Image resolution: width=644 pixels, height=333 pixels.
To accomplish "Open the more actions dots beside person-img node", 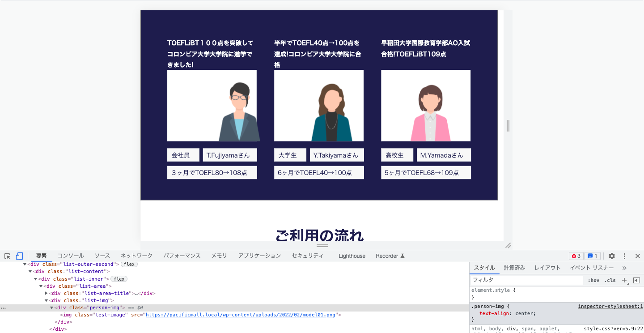I will pyautogui.click(x=3, y=307).
